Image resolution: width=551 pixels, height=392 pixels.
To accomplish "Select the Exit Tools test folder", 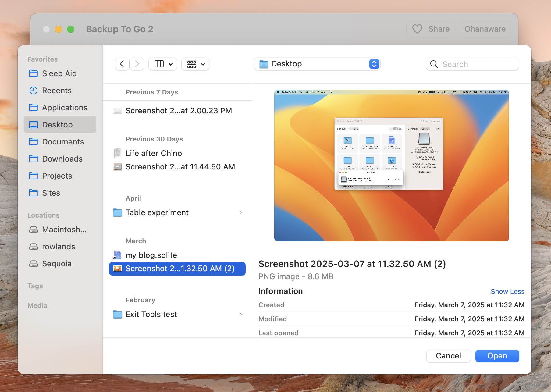I will tap(177, 314).
